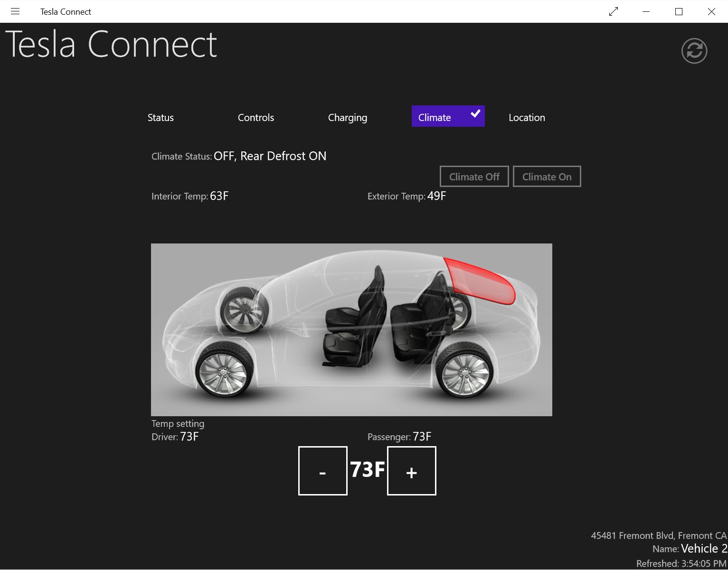Screen dimensions: 728x570
Task: Turn climate off with Climate Off button
Action: coord(474,177)
